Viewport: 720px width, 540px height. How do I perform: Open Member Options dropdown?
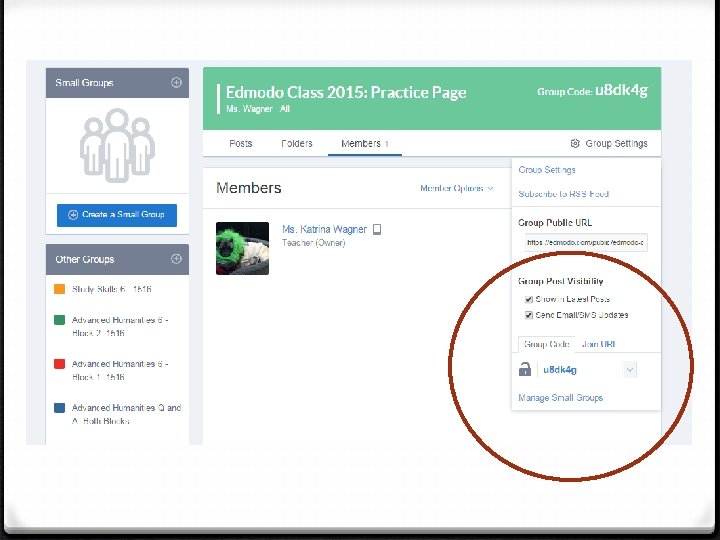coord(457,188)
